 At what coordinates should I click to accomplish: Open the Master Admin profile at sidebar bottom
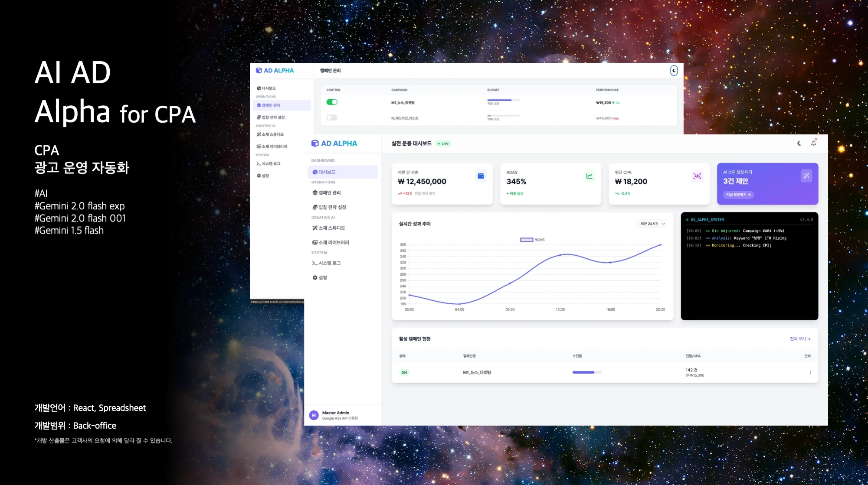335,415
